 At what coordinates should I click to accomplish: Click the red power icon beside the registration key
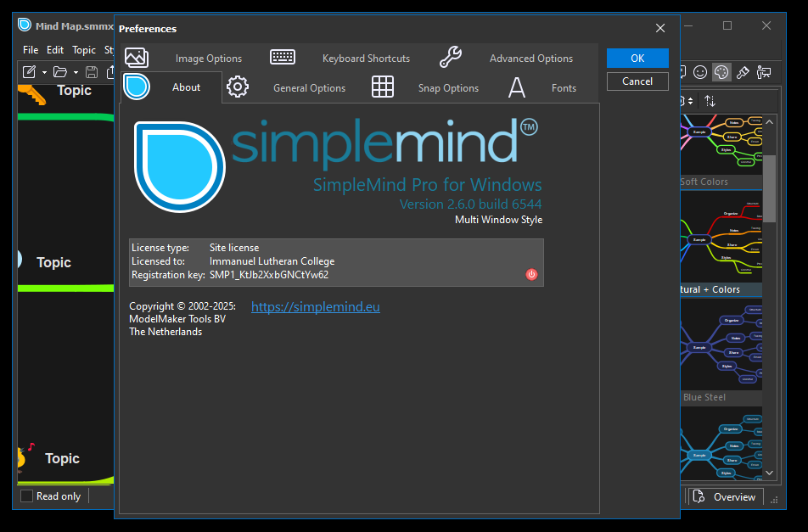coord(531,275)
